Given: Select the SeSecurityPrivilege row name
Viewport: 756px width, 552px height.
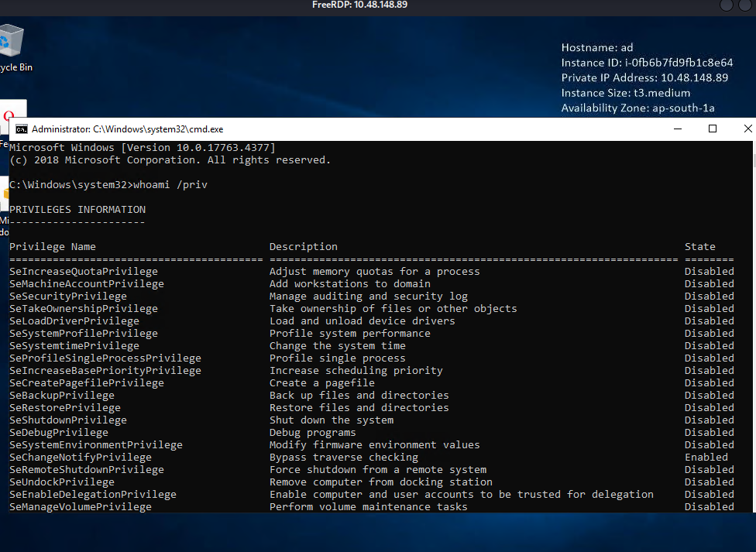Looking at the screenshot, I should [x=68, y=296].
